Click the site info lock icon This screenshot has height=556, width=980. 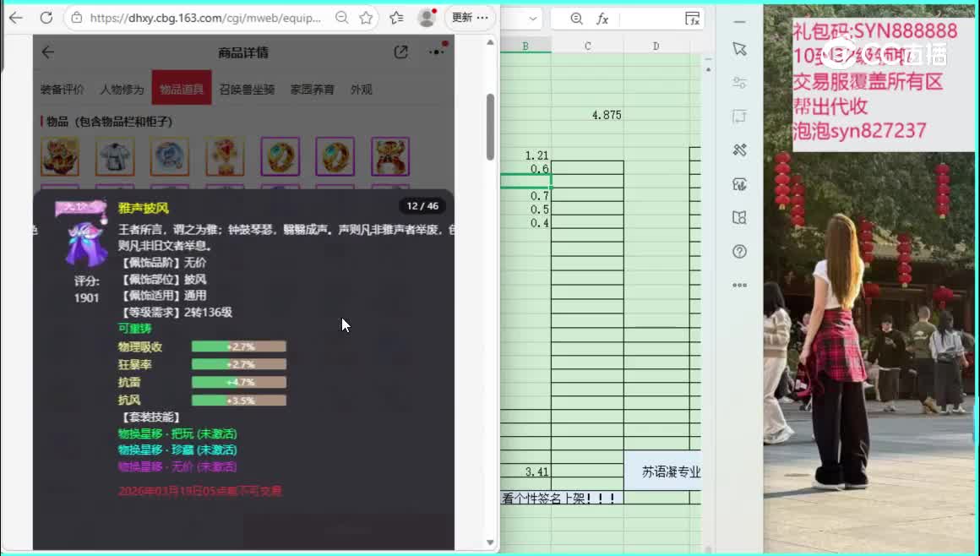coord(77,18)
